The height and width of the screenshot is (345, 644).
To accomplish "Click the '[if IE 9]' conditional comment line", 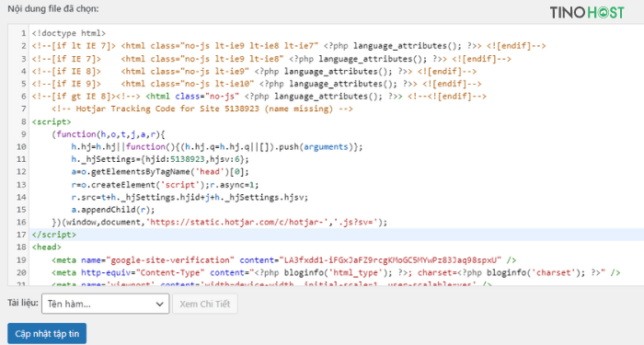I will [x=257, y=84].
